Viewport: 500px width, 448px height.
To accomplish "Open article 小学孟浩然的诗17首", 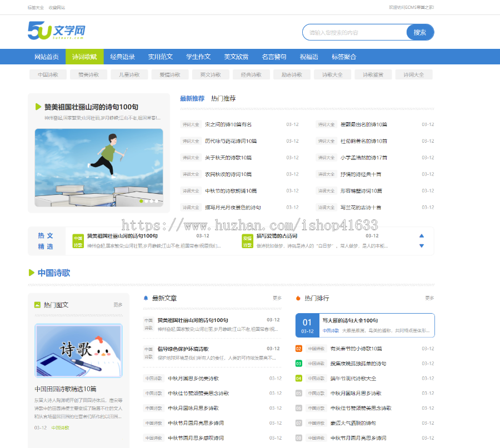I will point(364,158).
